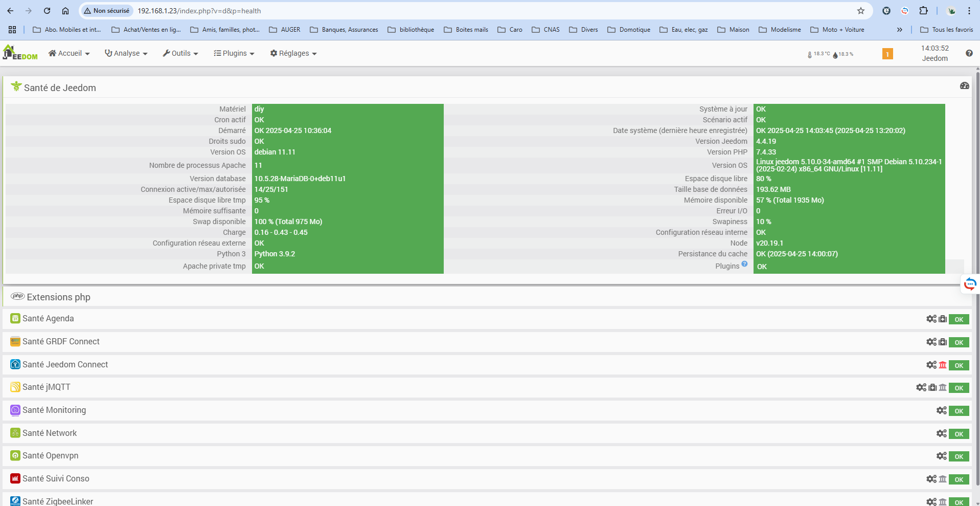Image resolution: width=980 pixels, height=506 pixels.
Task: Click the Jeedom logo in the navbar
Action: tap(20, 53)
